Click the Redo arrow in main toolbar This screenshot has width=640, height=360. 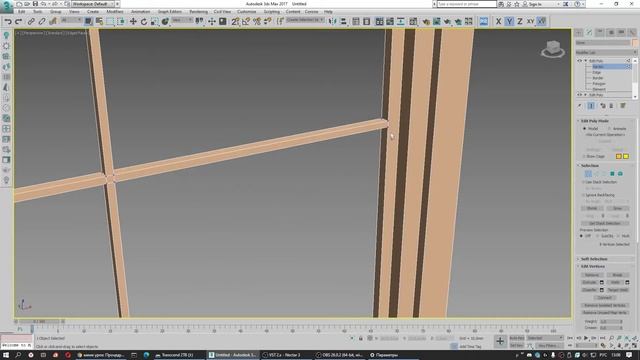[18, 21]
